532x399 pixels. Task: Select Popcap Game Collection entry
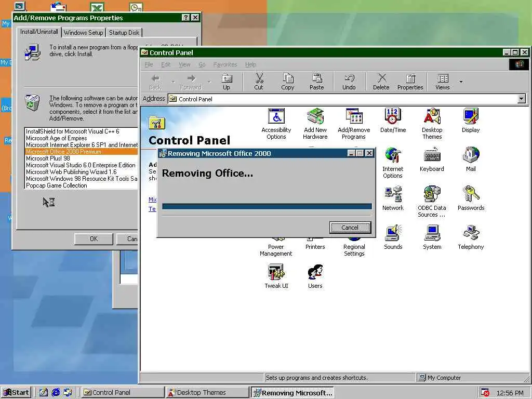click(82, 185)
